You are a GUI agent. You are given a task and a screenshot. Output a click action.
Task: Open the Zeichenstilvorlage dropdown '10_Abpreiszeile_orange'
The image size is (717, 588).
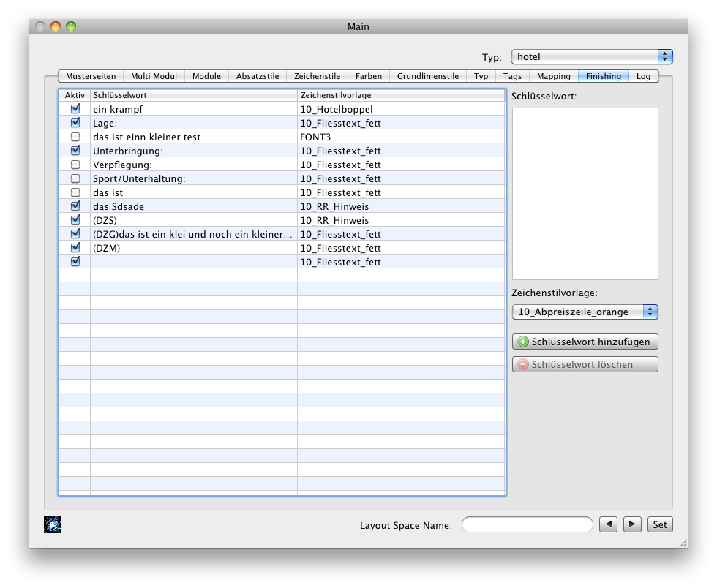click(x=585, y=312)
